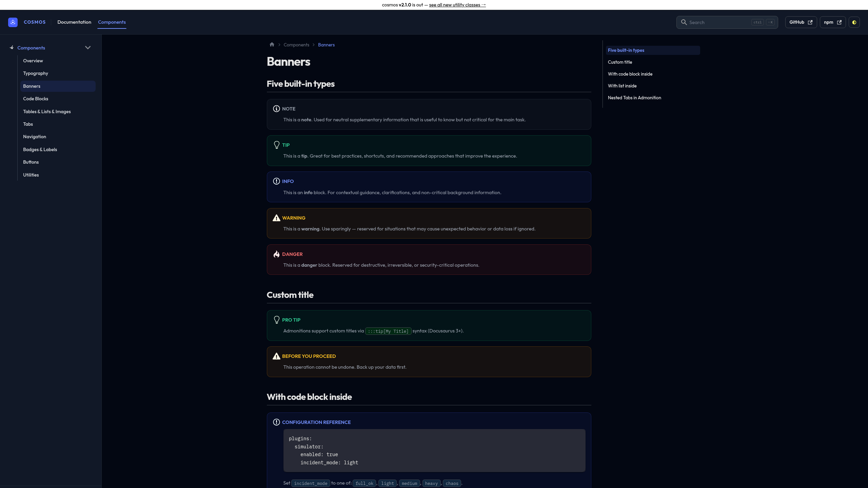
Task: Open the Documentation nav tab
Action: click(74, 22)
